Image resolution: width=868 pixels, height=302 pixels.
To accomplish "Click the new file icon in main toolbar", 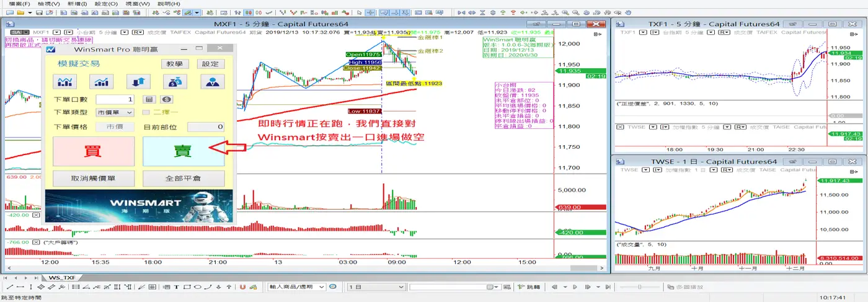I will [x=9, y=12].
